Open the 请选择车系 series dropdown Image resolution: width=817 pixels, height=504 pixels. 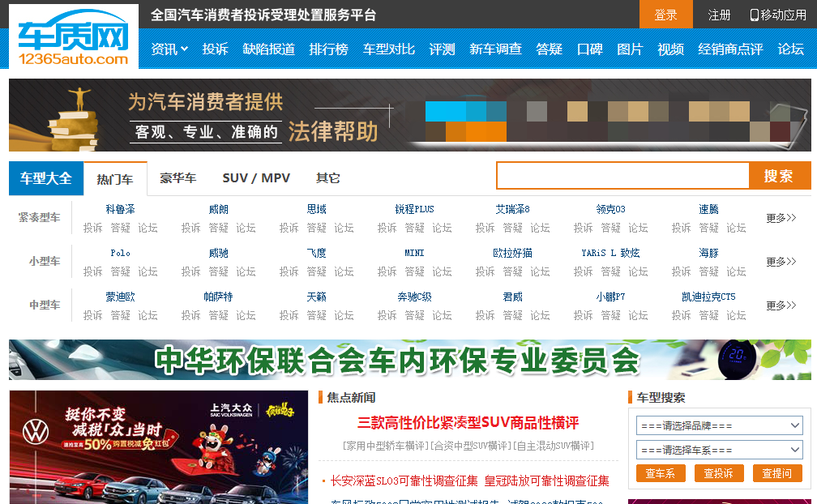[719, 450]
